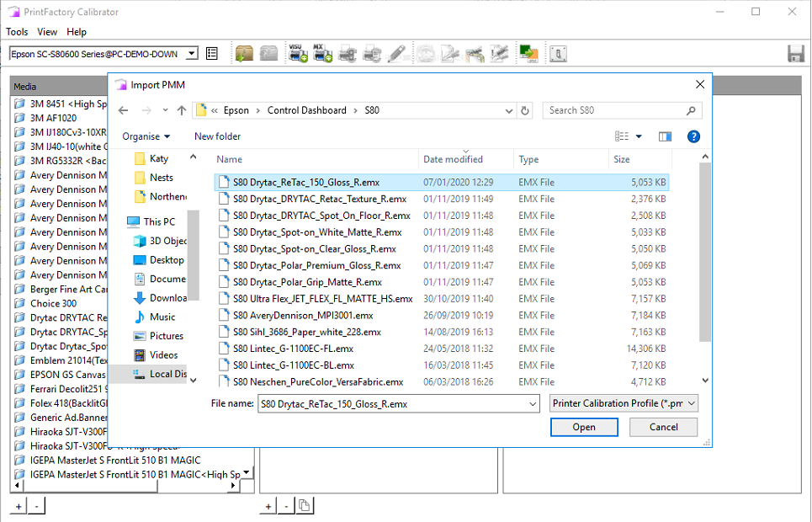
Task: Click minus button below Media list
Action: (x=36, y=507)
